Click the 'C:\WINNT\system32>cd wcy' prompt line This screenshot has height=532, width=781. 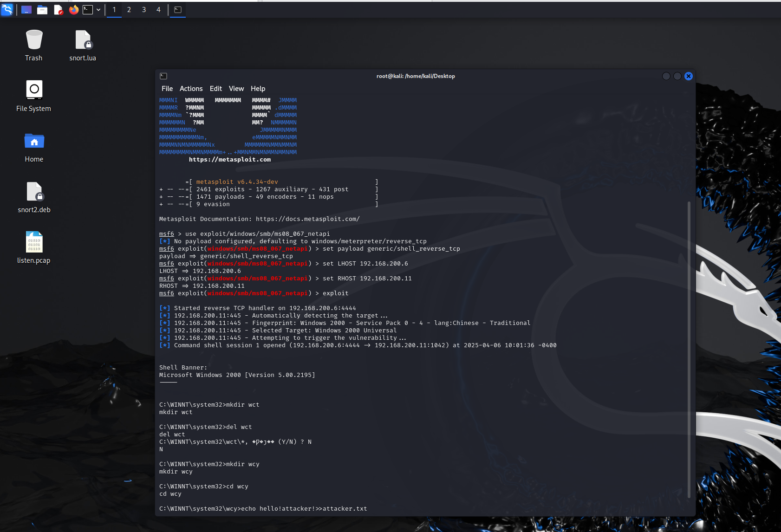point(204,487)
